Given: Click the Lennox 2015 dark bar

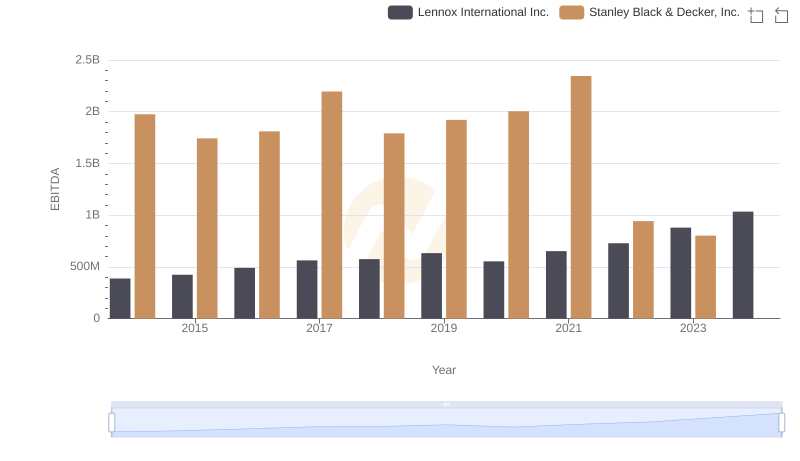Looking at the screenshot, I should (x=182, y=297).
